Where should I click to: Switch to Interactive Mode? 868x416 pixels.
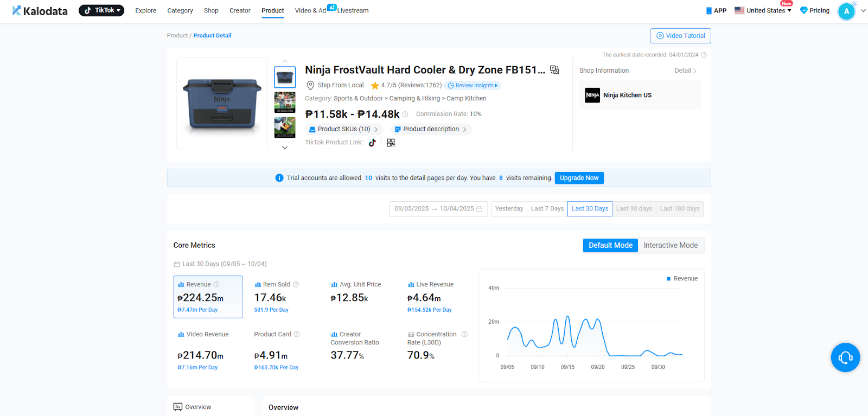(x=671, y=246)
